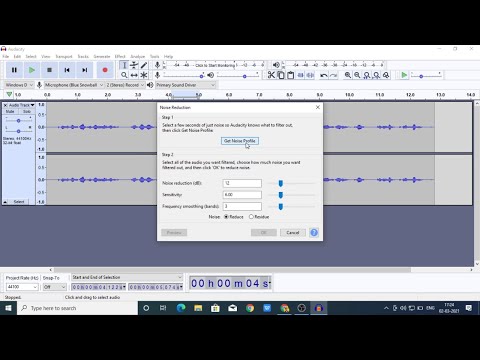Viewport: 480px width, 360px height.
Task: Click Fit Project to Width icon
Action: coord(376,75)
